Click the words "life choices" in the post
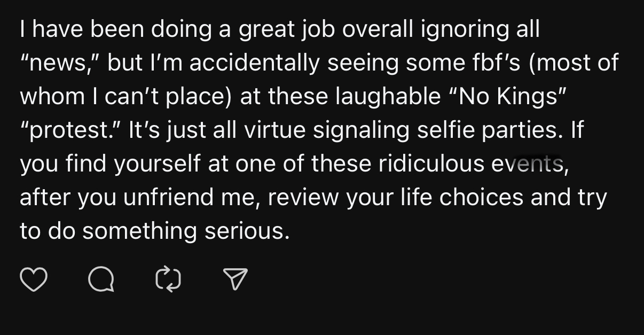644x335 pixels. click(x=465, y=198)
